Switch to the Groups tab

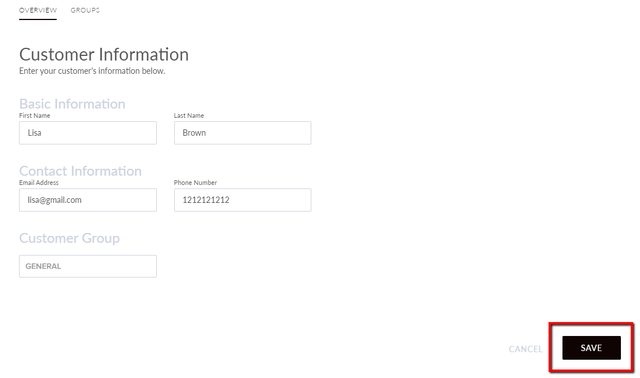85,10
